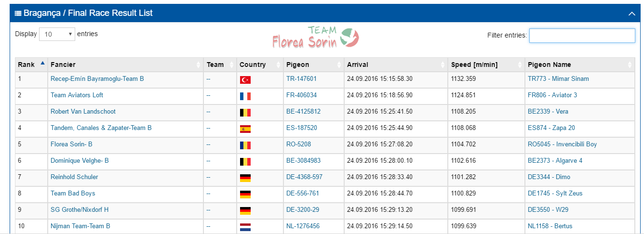The height and width of the screenshot is (234, 644).
Task: Open the Display entries count dropdown
Action: (x=57, y=34)
